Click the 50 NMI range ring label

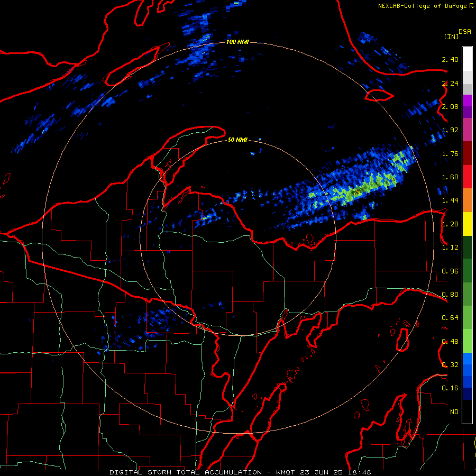click(x=237, y=140)
